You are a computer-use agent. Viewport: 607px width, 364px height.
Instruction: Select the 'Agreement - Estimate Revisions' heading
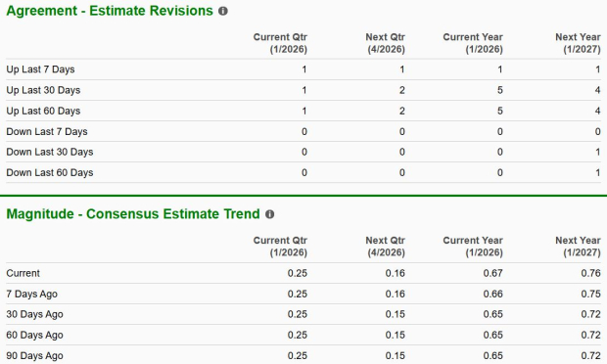[110, 11]
